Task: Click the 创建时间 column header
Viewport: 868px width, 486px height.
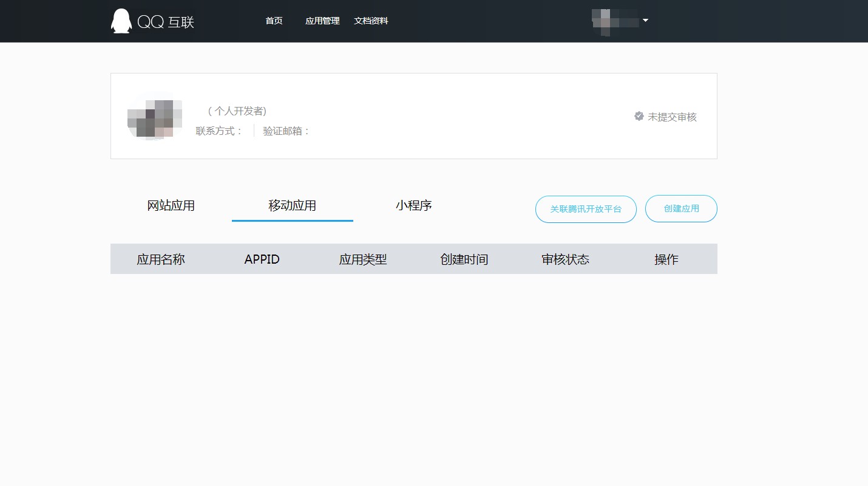Action: [464, 259]
